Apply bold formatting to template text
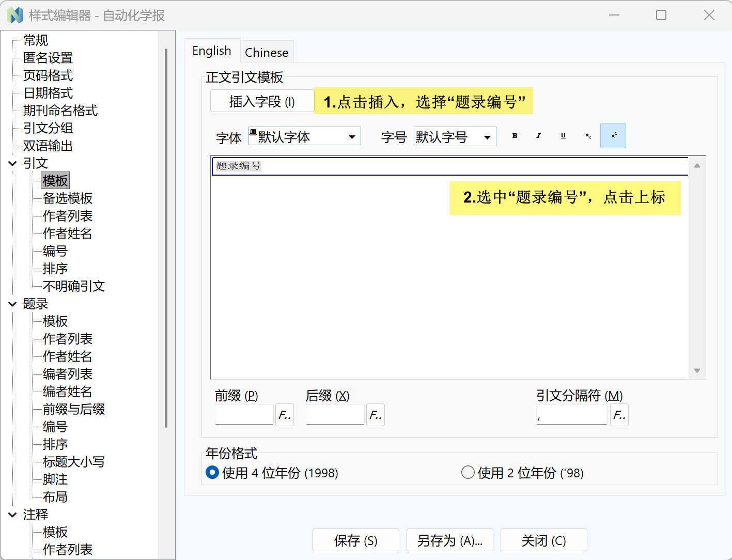This screenshot has height=560, width=732. tap(514, 135)
